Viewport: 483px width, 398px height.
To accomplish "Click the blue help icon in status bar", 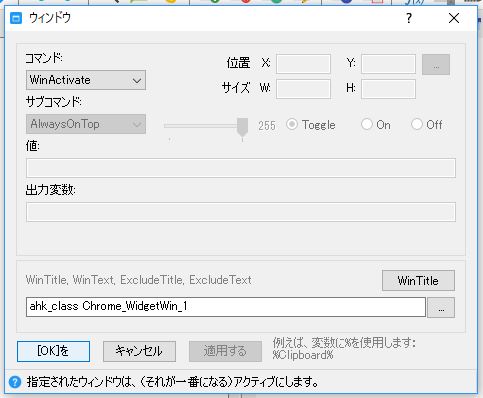I will (15, 382).
